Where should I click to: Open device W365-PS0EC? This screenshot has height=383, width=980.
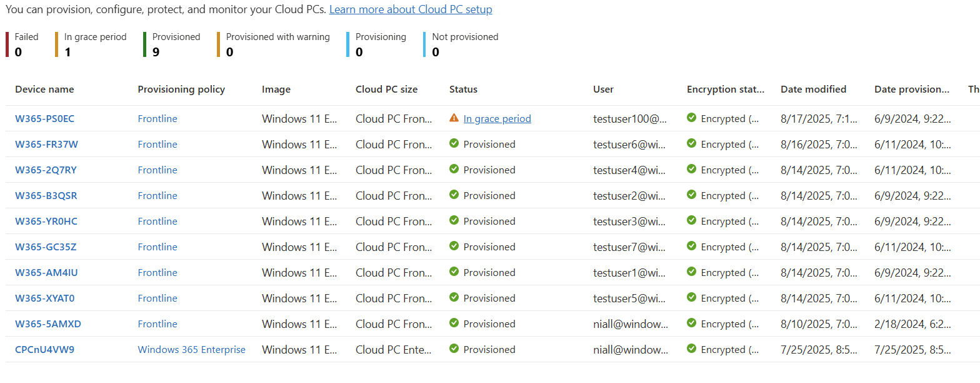pos(45,119)
